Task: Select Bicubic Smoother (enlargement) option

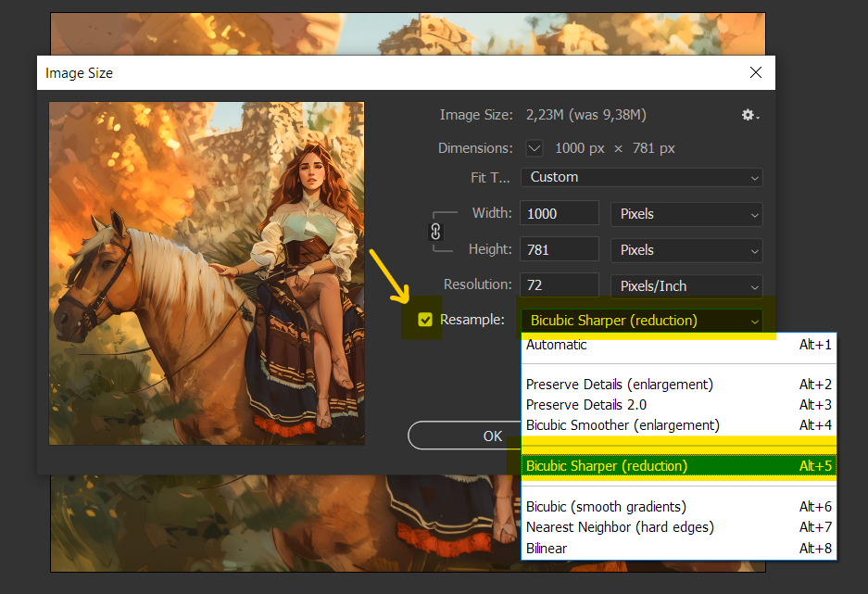Action: point(679,425)
